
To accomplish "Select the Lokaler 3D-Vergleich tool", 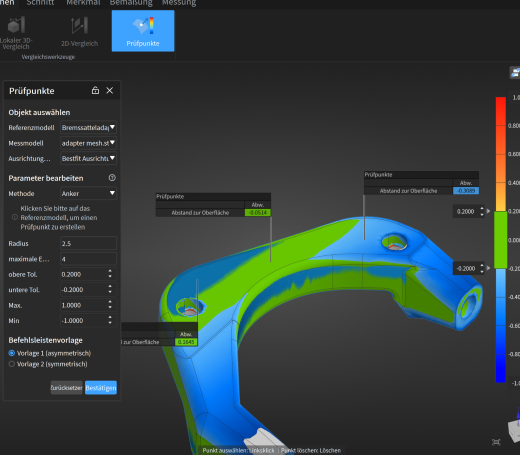I will [16, 33].
